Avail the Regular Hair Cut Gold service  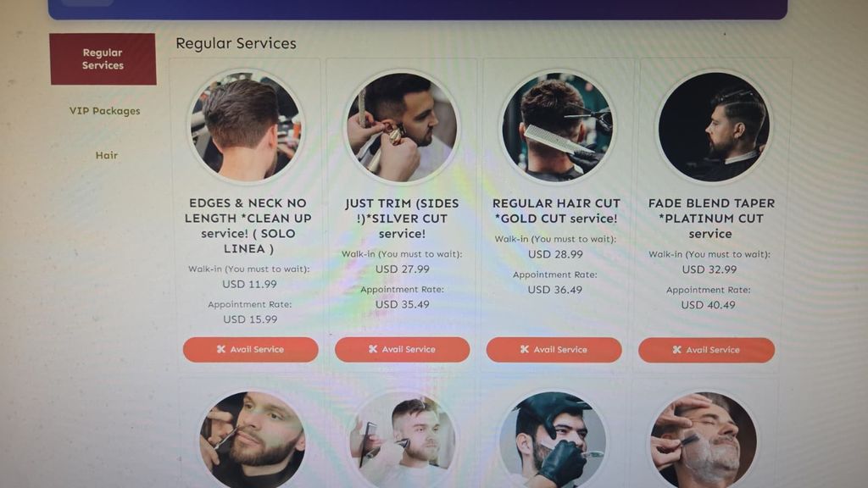coord(554,350)
